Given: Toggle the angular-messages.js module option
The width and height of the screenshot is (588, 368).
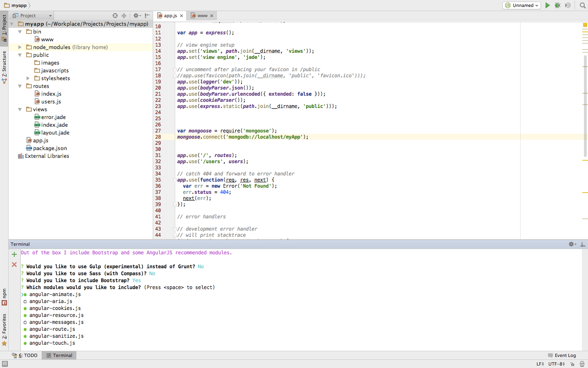Looking at the screenshot, I should 25,322.
